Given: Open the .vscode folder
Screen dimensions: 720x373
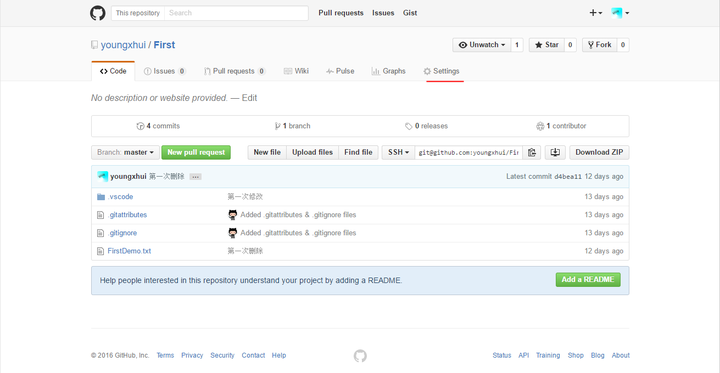Looking at the screenshot, I should click(x=120, y=197).
